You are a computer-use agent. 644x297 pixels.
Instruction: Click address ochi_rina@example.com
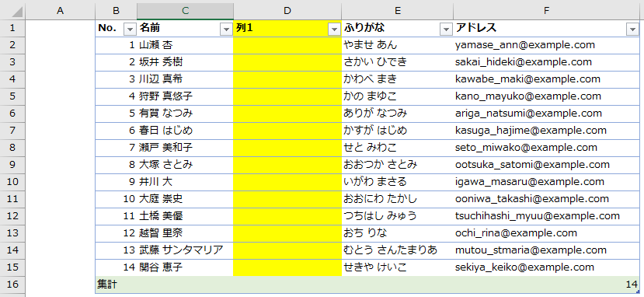click(546, 233)
